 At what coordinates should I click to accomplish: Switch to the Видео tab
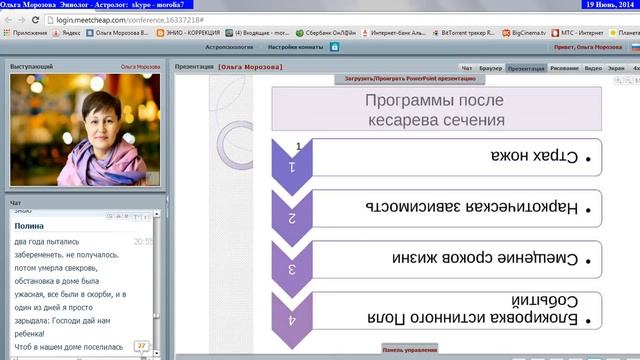click(593, 68)
